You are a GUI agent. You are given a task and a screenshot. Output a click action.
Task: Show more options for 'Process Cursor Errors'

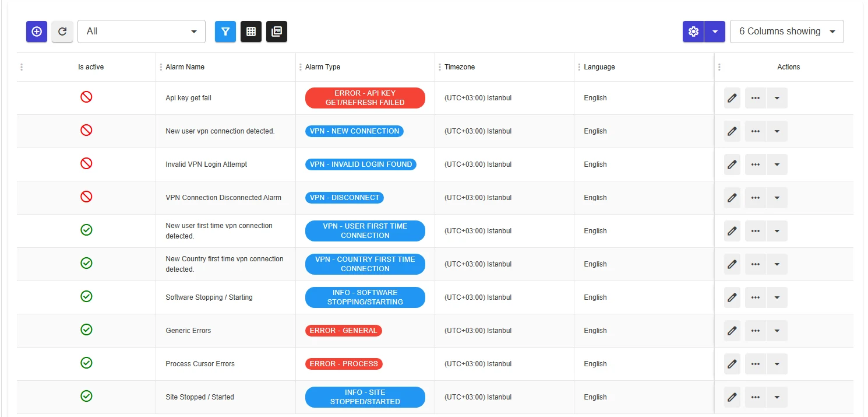[756, 364]
